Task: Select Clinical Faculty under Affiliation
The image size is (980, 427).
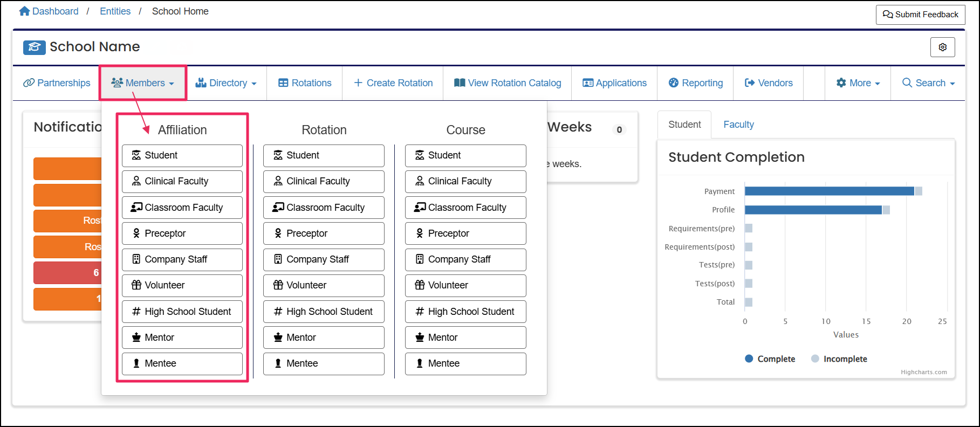Action: point(182,181)
